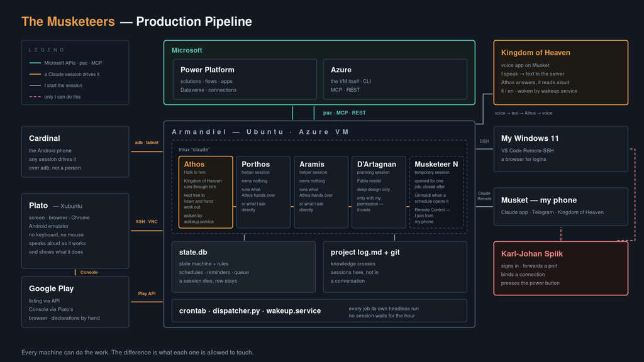Click "knowledge crosses" in project log box
The width and height of the screenshot is (644, 362).
point(353,264)
